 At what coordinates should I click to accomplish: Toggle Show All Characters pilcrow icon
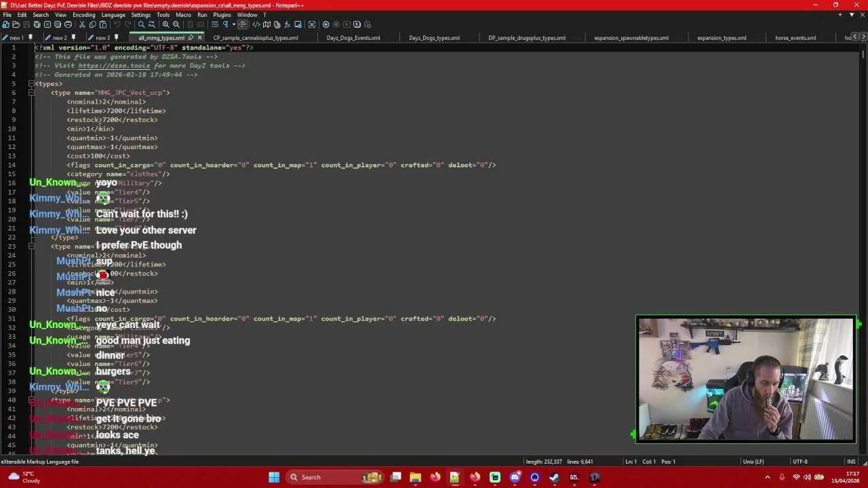(225, 24)
